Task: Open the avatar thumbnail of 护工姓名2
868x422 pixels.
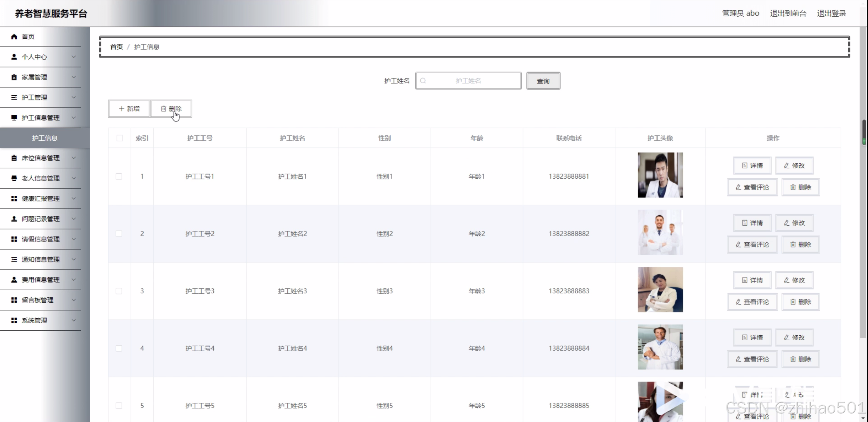Action: click(660, 232)
